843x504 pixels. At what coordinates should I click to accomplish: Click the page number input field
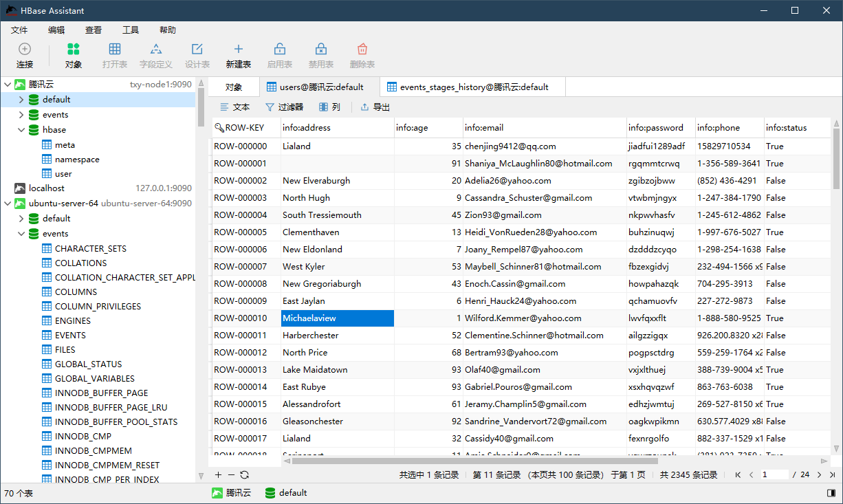pos(774,474)
